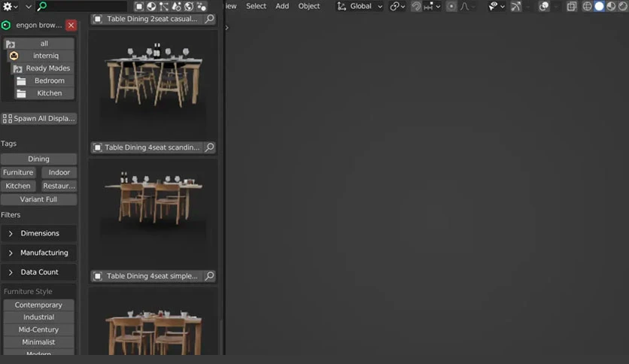Click the engon browser search field

click(81, 6)
